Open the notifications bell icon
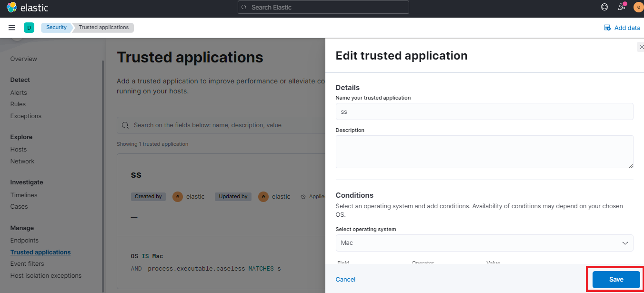Viewport: 644px width, 293px height. pos(621,7)
